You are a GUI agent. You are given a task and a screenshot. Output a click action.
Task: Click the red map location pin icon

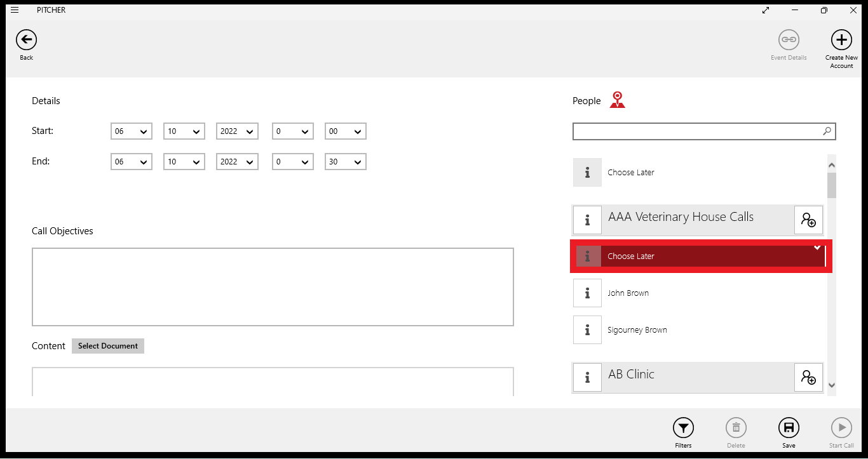617,100
